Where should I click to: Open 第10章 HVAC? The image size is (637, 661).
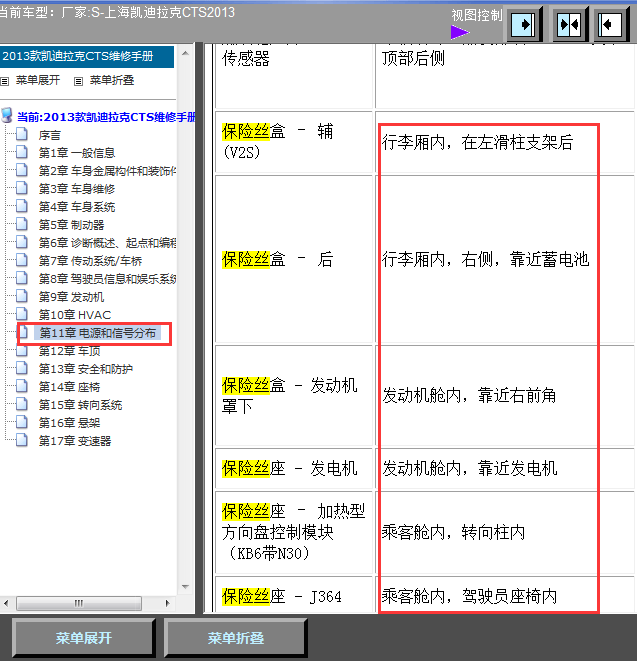point(75,315)
